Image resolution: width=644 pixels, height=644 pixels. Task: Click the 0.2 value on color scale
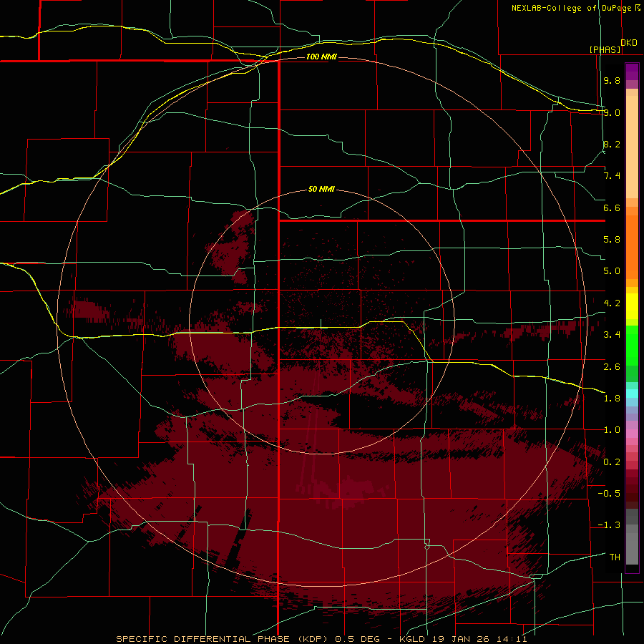(612, 462)
